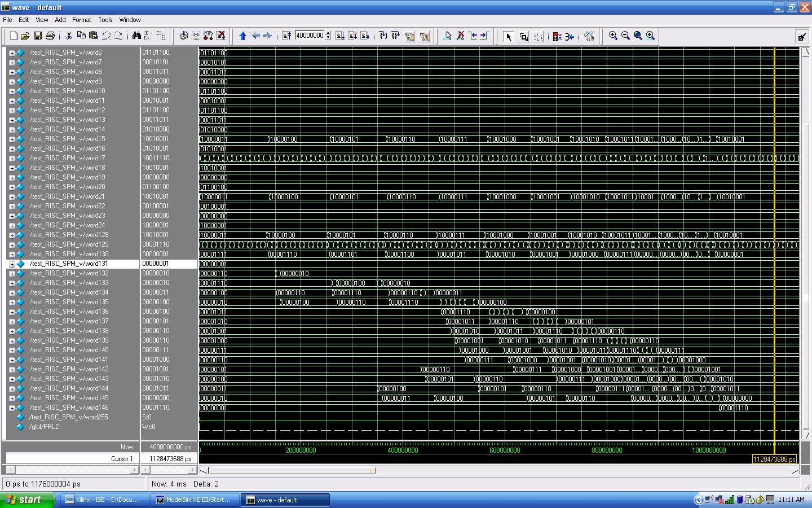Click the Delete Cursor icon

pyautogui.click(x=460, y=36)
